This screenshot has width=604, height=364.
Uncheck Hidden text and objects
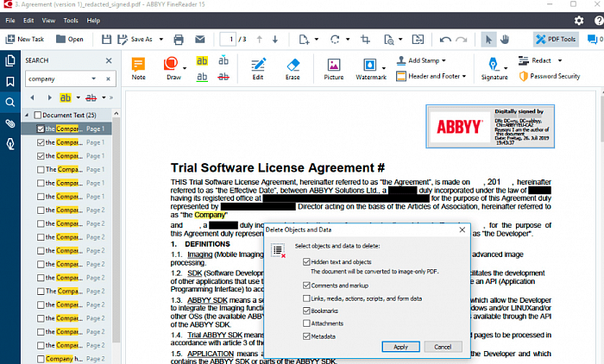[307, 260]
